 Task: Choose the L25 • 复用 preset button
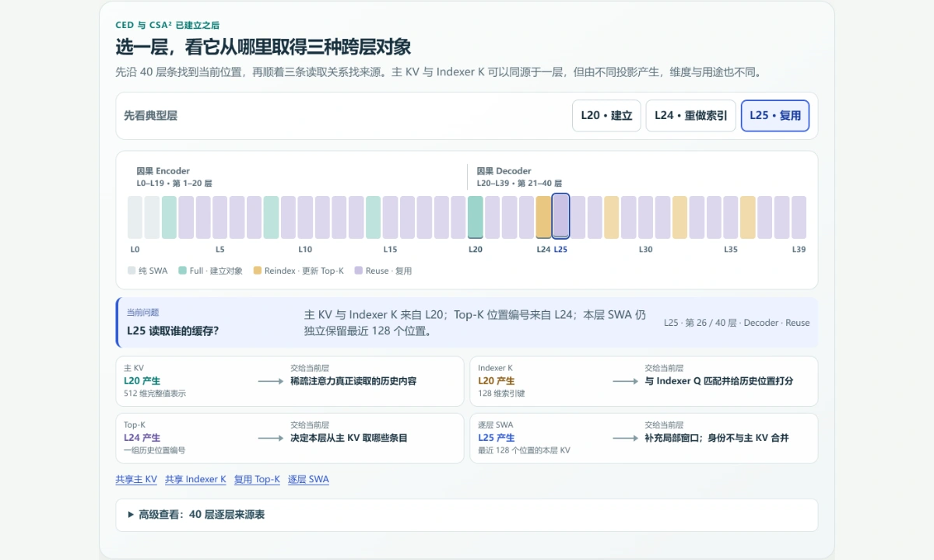pos(775,115)
